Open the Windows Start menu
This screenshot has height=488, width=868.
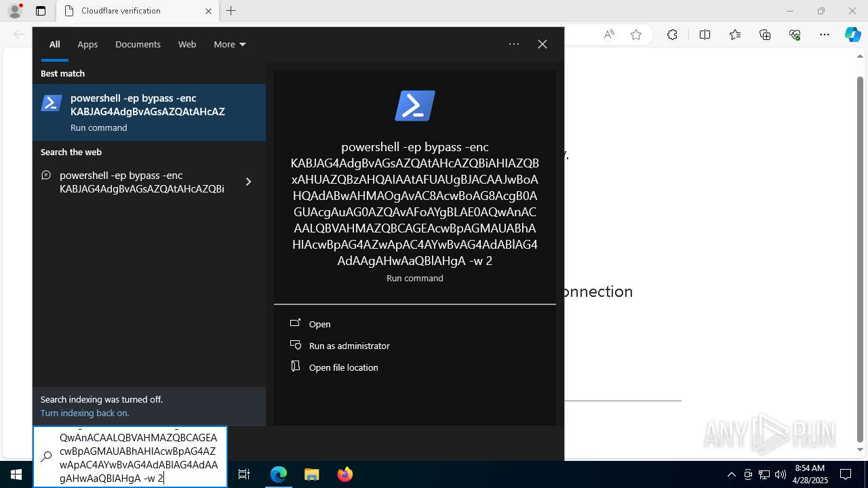tap(16, 474)
